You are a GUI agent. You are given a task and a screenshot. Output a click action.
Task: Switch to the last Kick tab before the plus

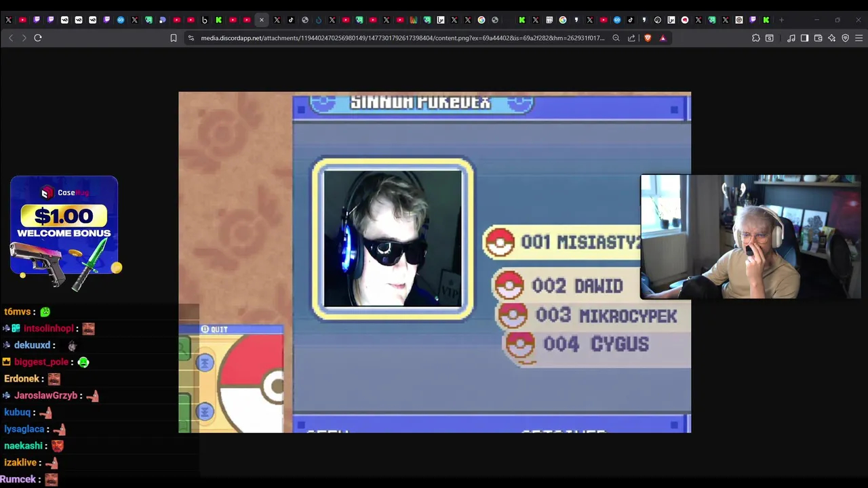point(766,20)
